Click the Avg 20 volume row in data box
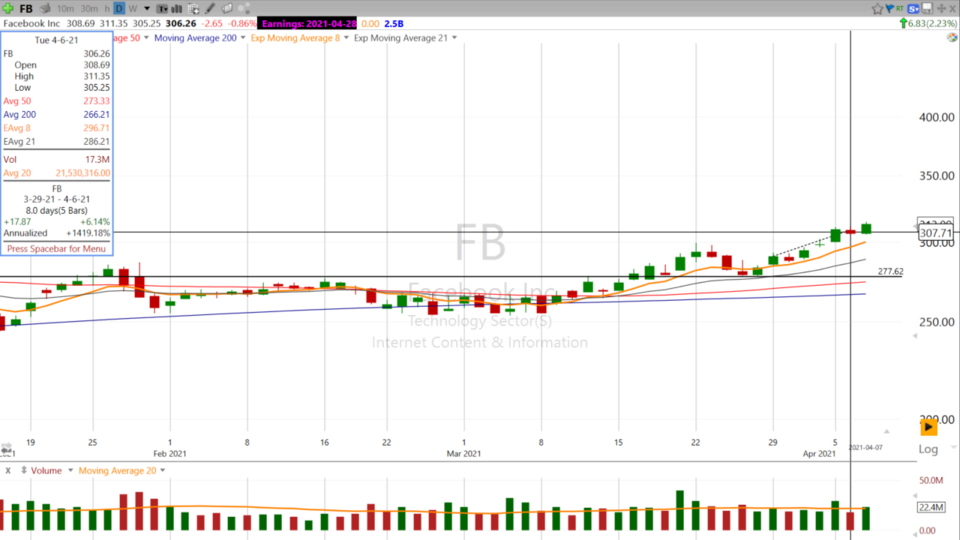Screen dimensions: 960x540 56,173
